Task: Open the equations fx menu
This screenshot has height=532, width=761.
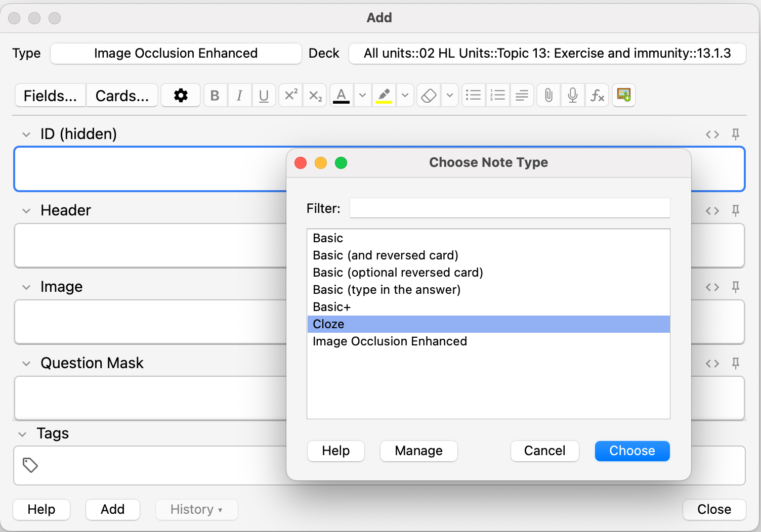Action: [597, 96]
